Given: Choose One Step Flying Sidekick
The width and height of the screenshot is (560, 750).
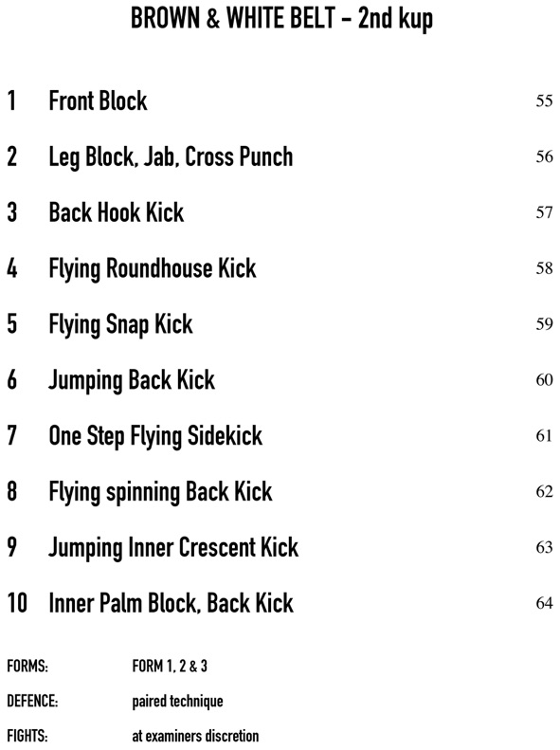Looking at the screenshot, I should click(155, 436).
